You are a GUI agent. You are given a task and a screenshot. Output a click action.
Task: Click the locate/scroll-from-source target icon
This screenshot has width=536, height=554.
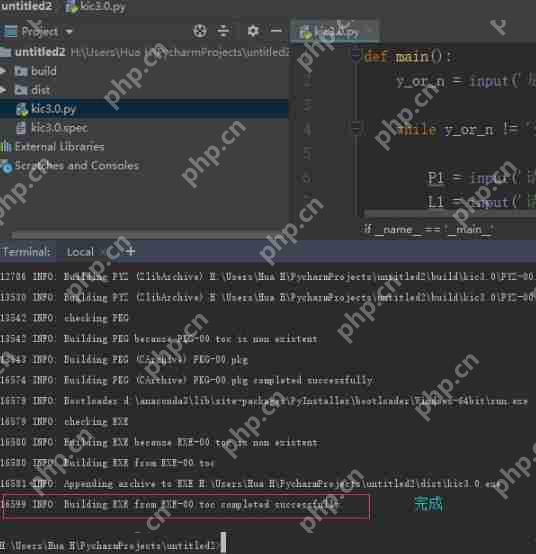200,31
